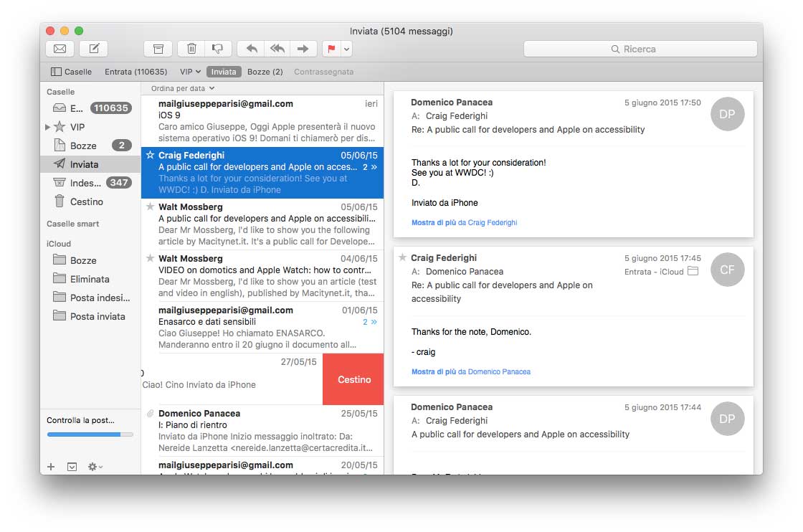Click the iCloud section header

[x=58, y=244]
